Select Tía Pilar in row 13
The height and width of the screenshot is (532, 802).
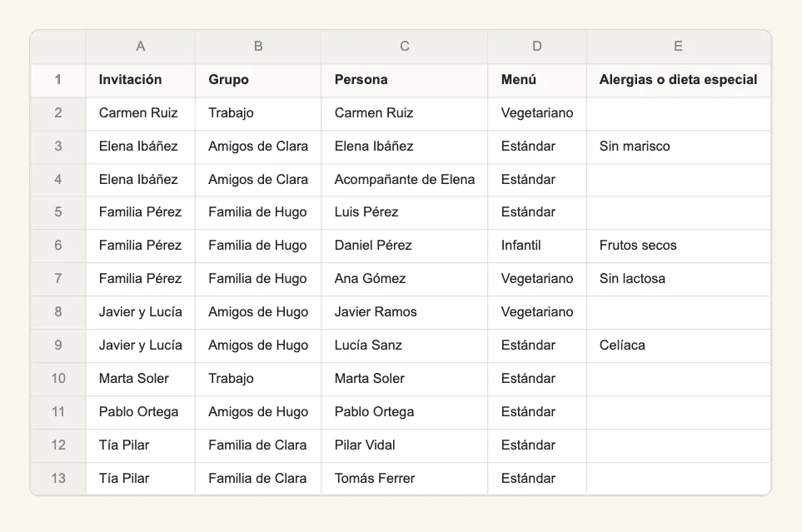click(140, 478)
